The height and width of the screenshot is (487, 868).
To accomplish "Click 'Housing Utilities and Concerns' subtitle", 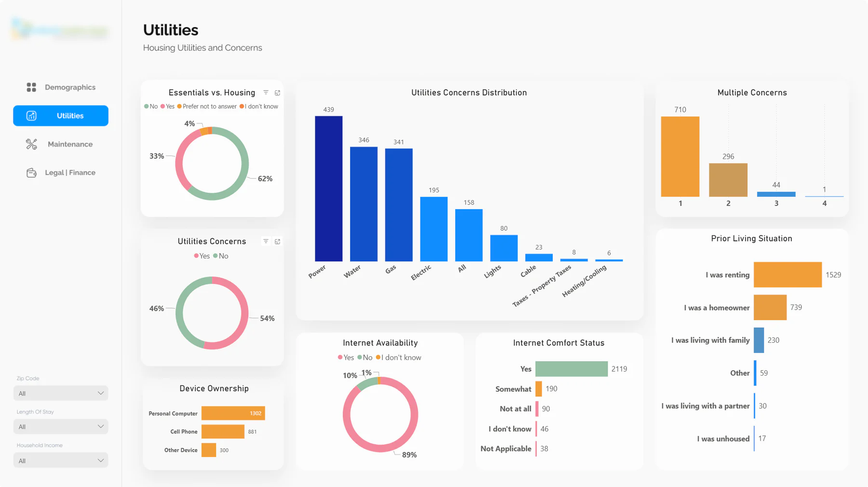I will (x=203, y=48).
